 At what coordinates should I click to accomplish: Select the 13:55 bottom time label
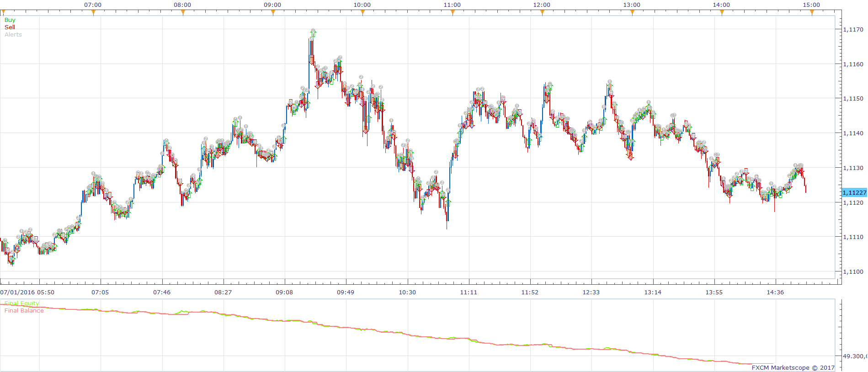(x=714, y=292)
